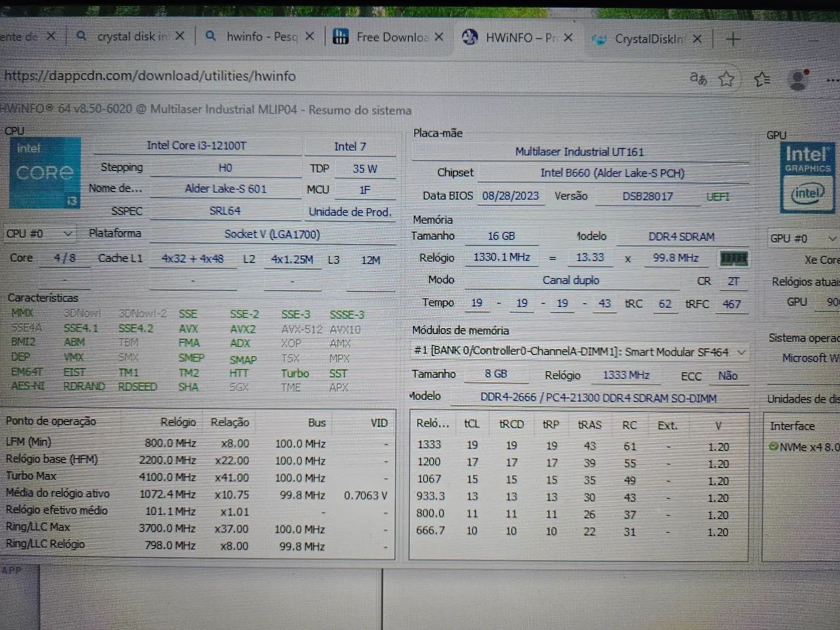Open the CPU #0 dropdown
This screenshot has height=630, width=840.
pos(39,234)
